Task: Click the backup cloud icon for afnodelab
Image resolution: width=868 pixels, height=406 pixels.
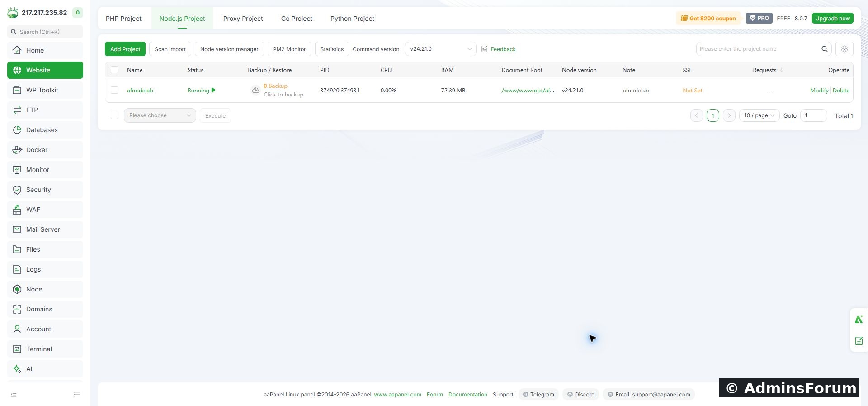Action: pos(255,90)
